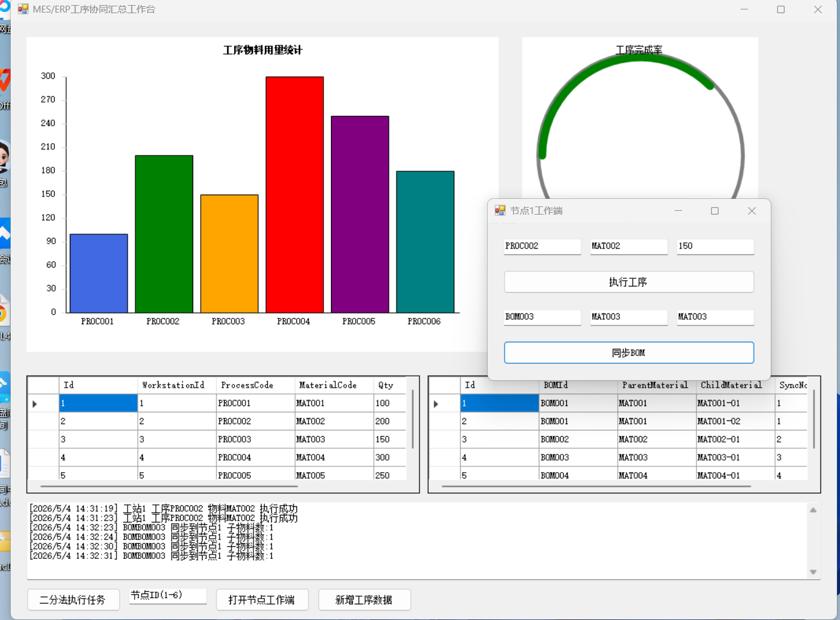The height and width of the screenshot is (620, 840).
Task: Click the teal PROC006 bar in chart
Action: click(425, 242)
